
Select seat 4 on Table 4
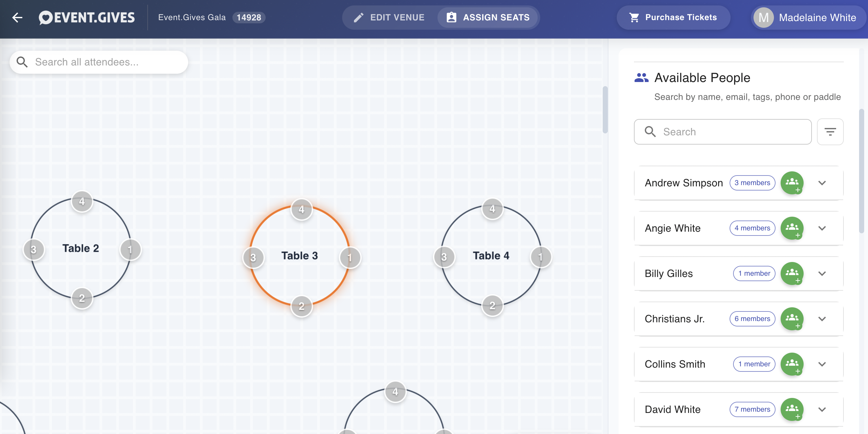492,209
